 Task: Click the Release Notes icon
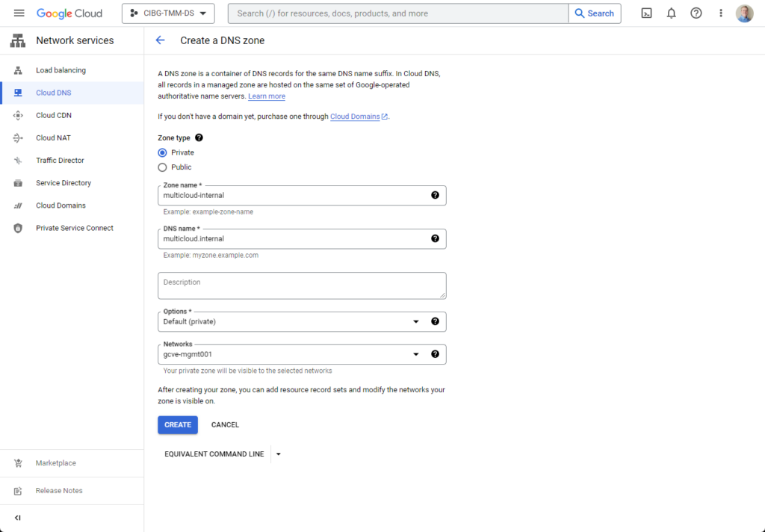coord(18,491)
